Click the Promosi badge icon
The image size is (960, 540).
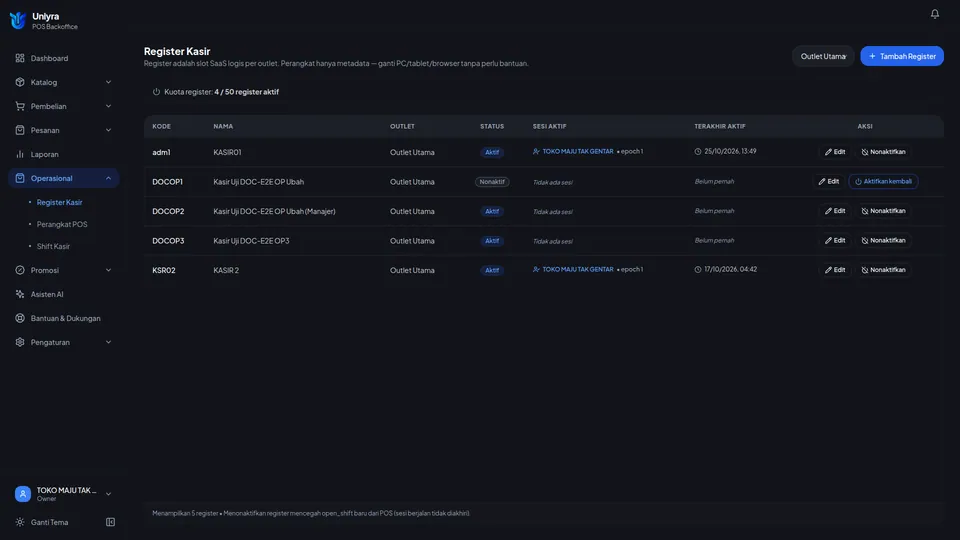20,270
